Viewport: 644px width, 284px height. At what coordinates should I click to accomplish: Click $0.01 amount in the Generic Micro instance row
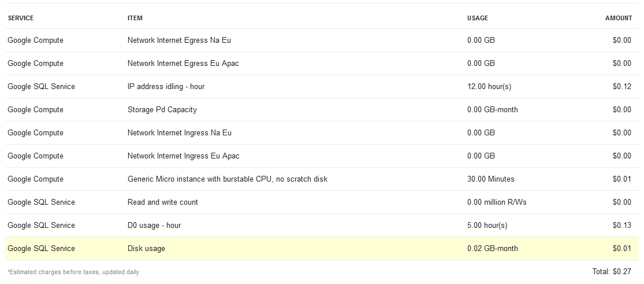tap(622, 179)
